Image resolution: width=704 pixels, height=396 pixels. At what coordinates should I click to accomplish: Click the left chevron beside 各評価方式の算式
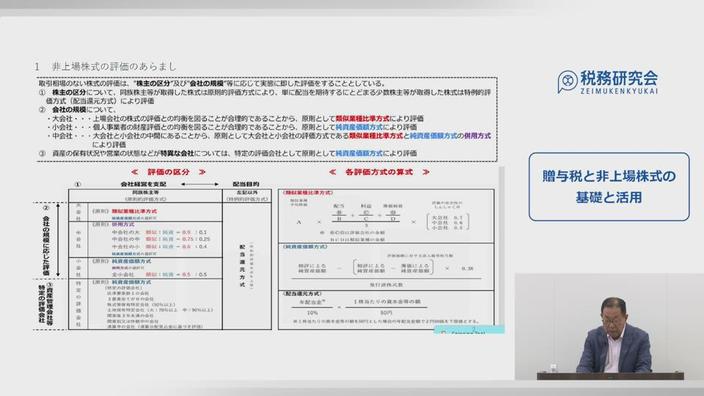(333, 172)
